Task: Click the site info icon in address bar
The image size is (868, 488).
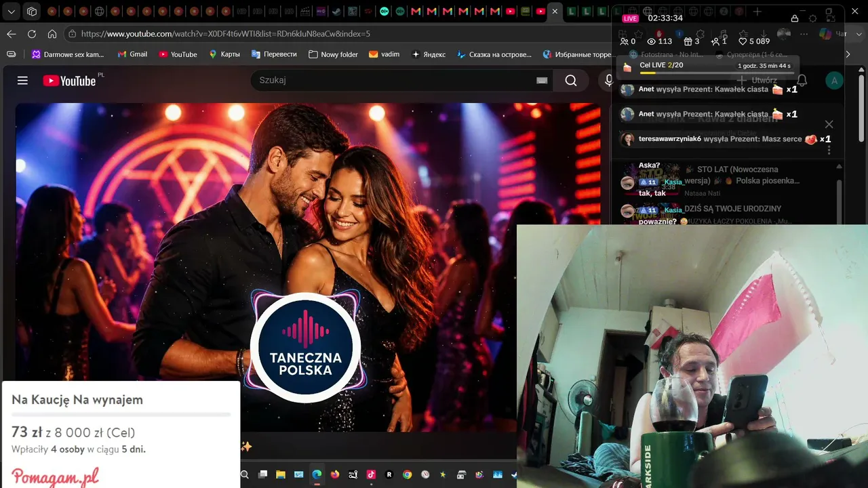Action: pos(72,34)
